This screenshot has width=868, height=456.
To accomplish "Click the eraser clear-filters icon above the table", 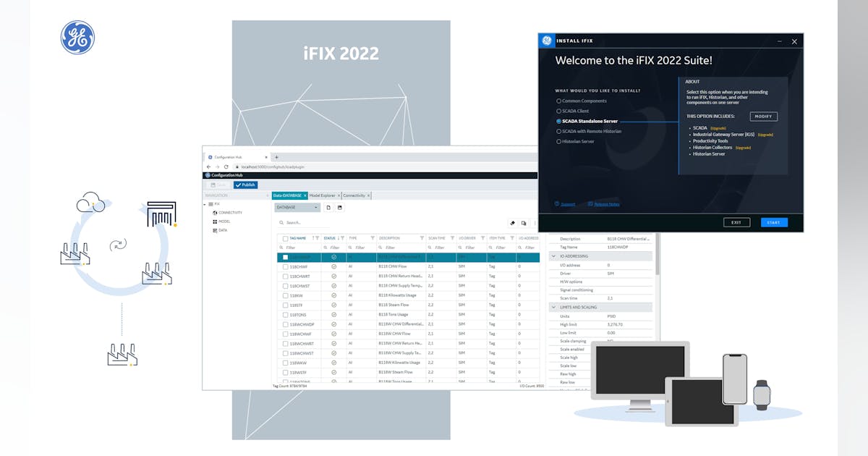I will pos(512,223).
